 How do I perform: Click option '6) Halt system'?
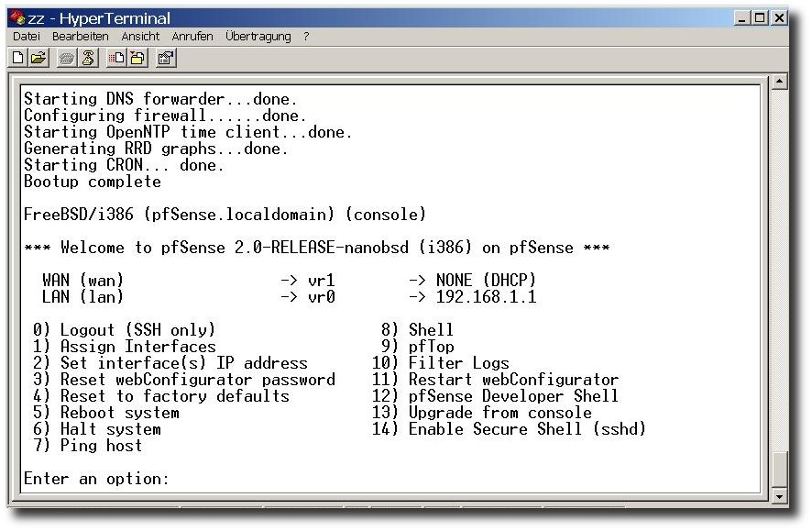[x=97, y=429]
